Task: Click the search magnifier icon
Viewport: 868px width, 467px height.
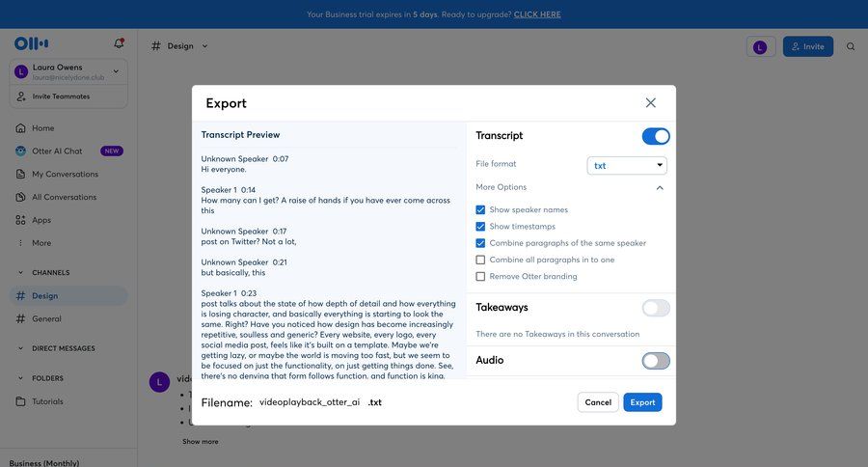Action: [x=851, y=46]
